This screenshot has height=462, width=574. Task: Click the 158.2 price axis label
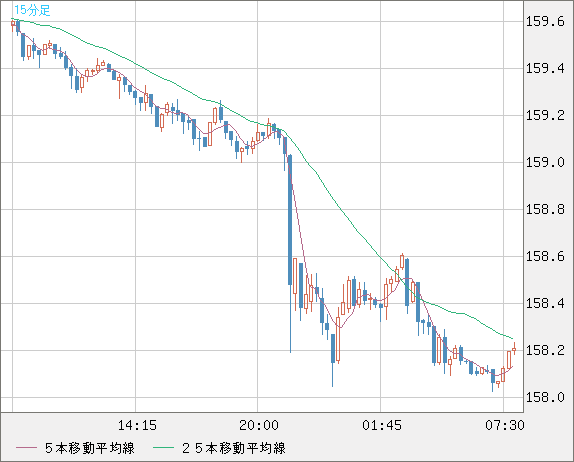click(x=545, y=351)
